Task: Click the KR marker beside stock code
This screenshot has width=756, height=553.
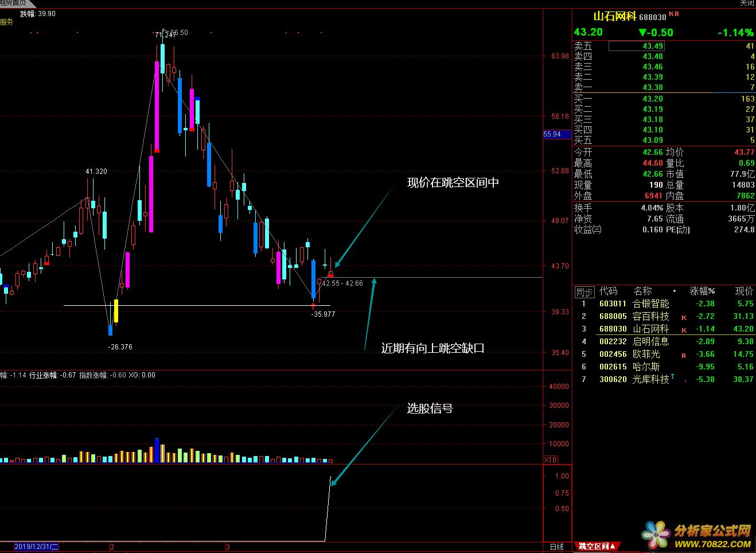Action: pyautogui.click(x=674, y=14)
